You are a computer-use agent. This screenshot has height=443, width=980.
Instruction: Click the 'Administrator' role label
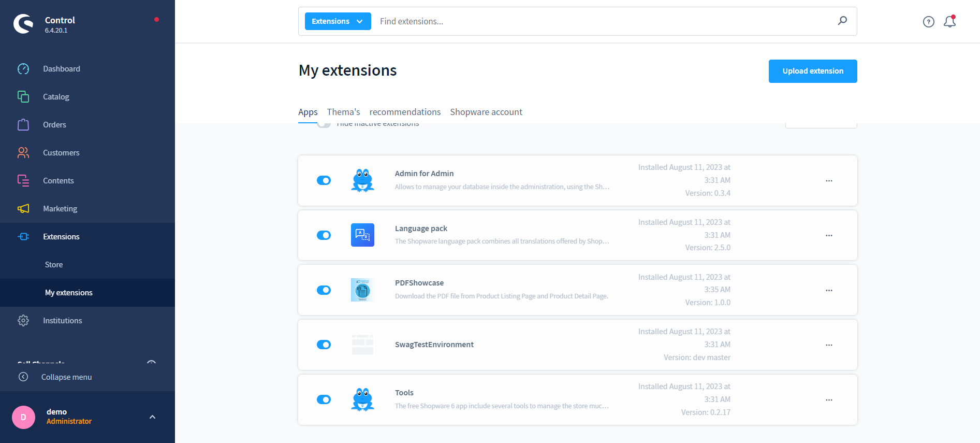(x=69, y=421)
